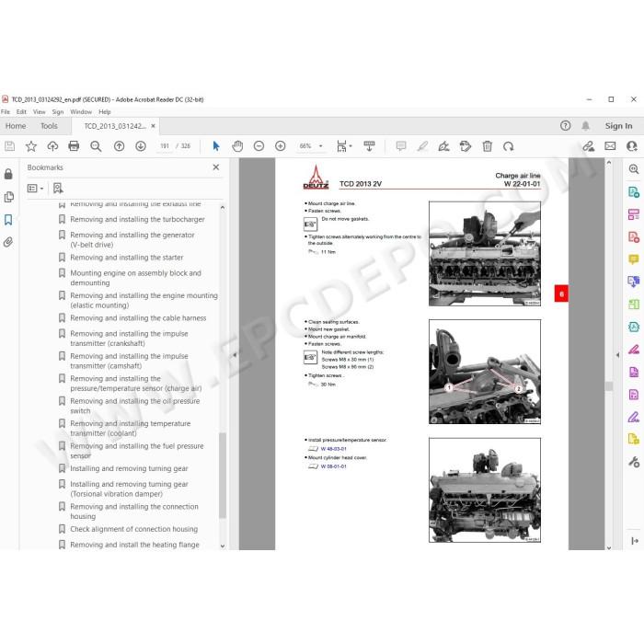Open the Comment tool in right pane
The image size is (644, 644).
(634, 259)
